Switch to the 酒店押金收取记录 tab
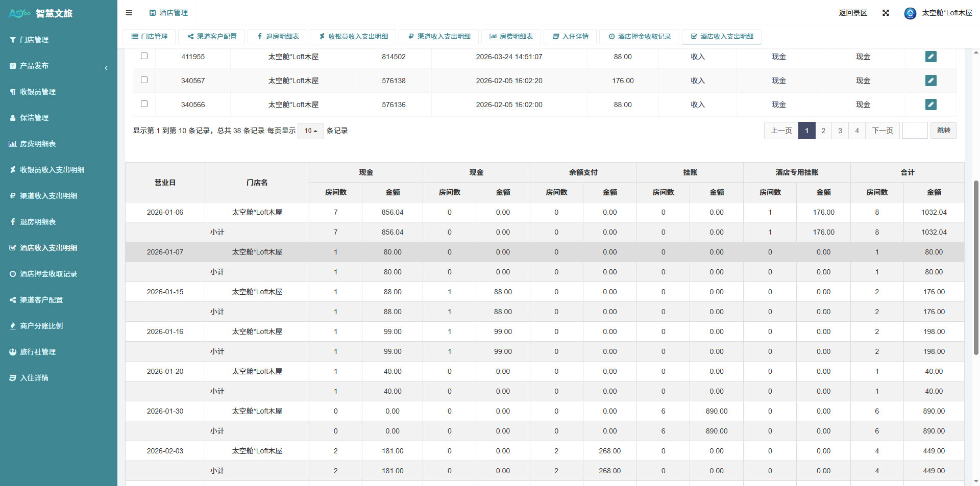Screen dimensions: 980x486 pyautogui.click(x=640, y=37)
